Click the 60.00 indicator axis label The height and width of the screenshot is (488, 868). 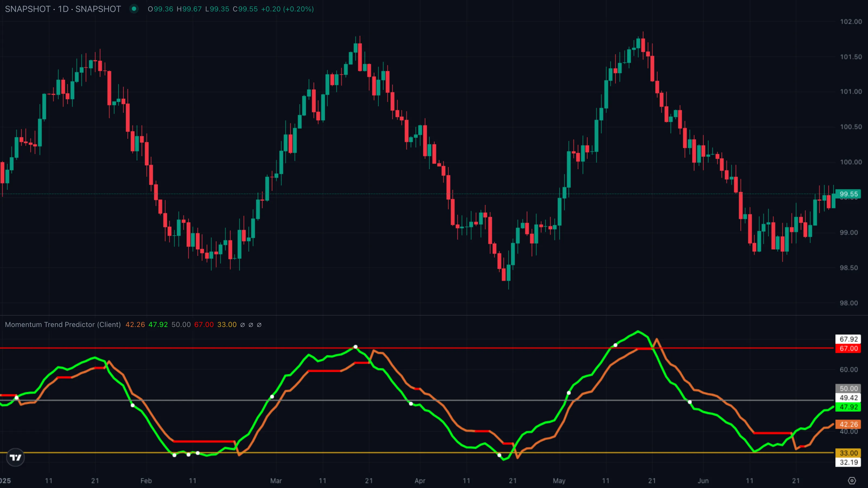(848, 370)
